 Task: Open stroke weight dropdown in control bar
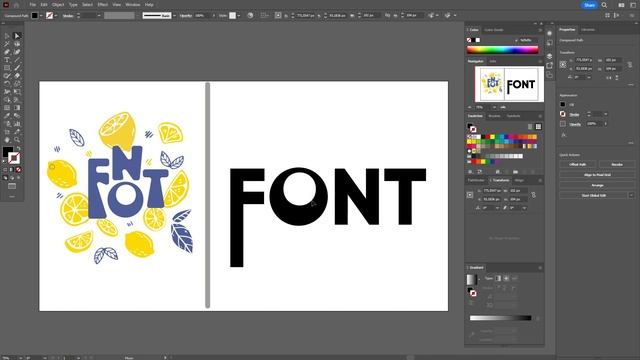[98, 16]
